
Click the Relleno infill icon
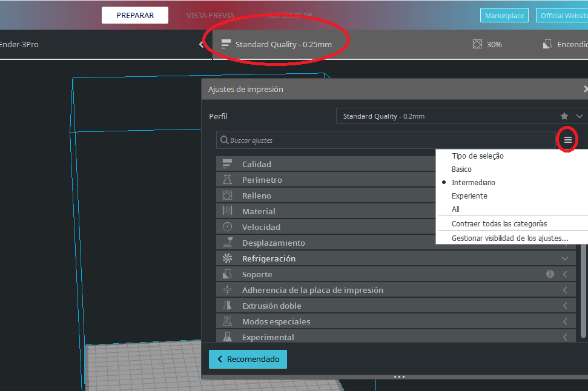point(227,195)
